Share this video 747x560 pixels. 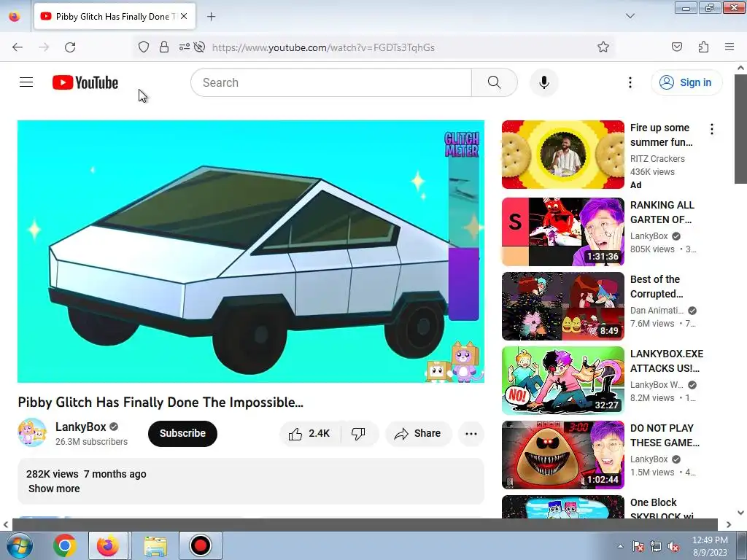tap(418, 433)
